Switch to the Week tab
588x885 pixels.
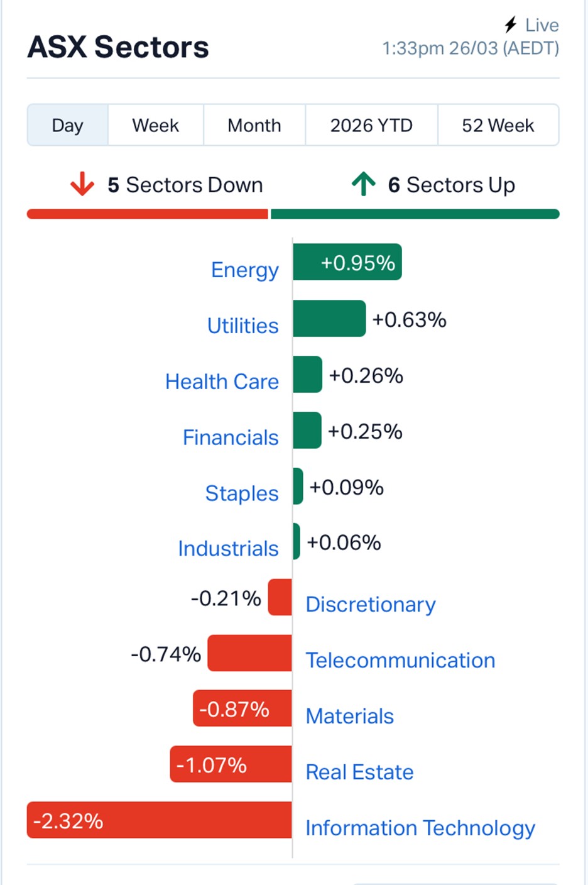[155, 125]
